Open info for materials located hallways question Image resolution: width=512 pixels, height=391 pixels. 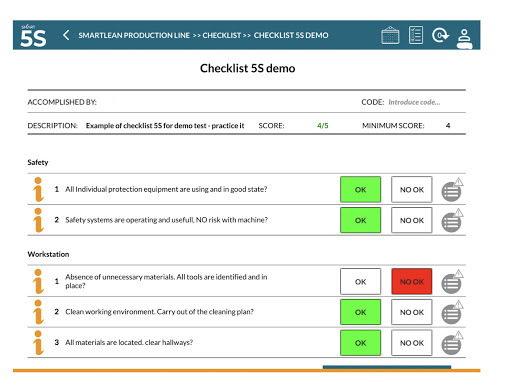[x=38, y=343]
